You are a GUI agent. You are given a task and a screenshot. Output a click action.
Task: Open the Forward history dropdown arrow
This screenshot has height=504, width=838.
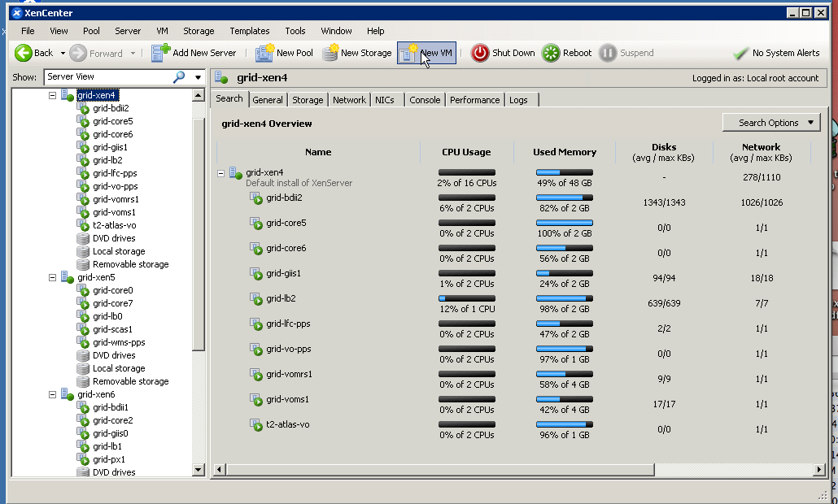coord(133,54)
